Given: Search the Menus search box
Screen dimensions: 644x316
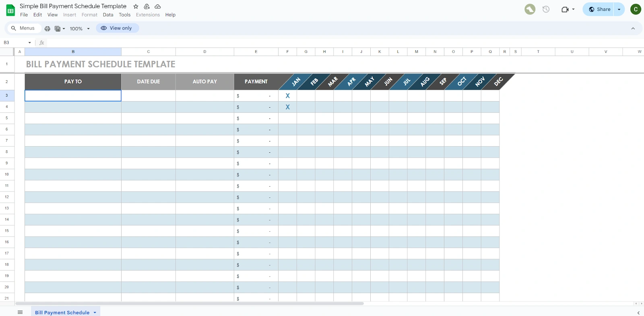Looking at the screenshot, I should [23, 28].
